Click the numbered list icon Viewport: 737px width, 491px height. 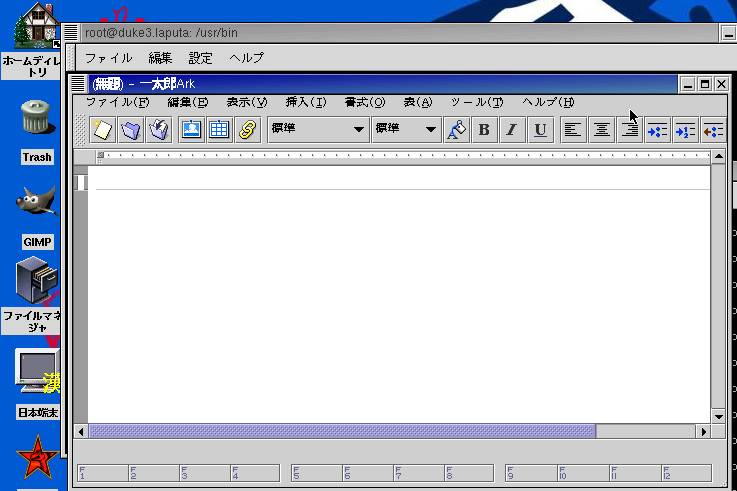click(685, 130)
